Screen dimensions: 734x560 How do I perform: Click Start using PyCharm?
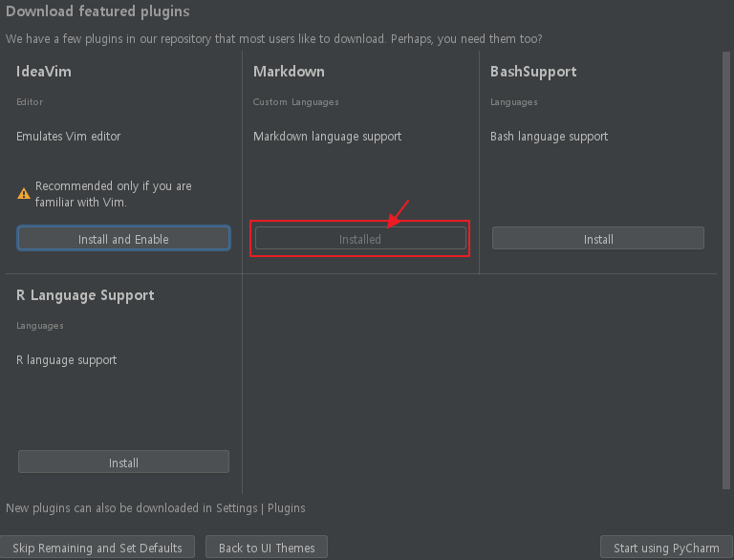[x=666, y=548]
